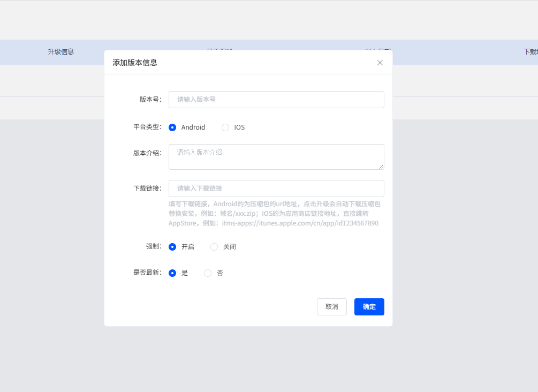Choose 是 for 是否最新

(172, 273)
